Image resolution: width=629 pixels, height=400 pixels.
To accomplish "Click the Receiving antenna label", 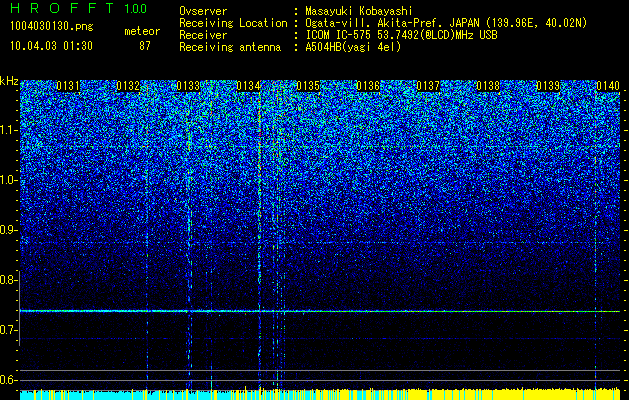I will tap(230, 47).
